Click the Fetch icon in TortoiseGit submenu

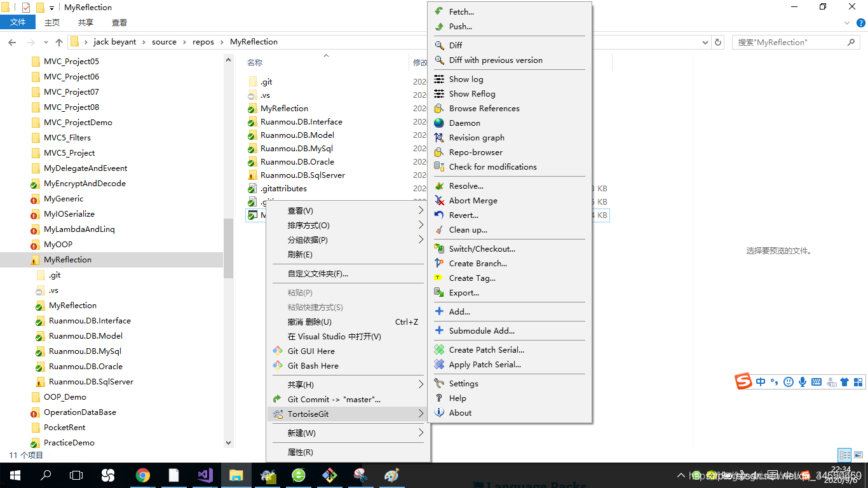tap(439, 11)
